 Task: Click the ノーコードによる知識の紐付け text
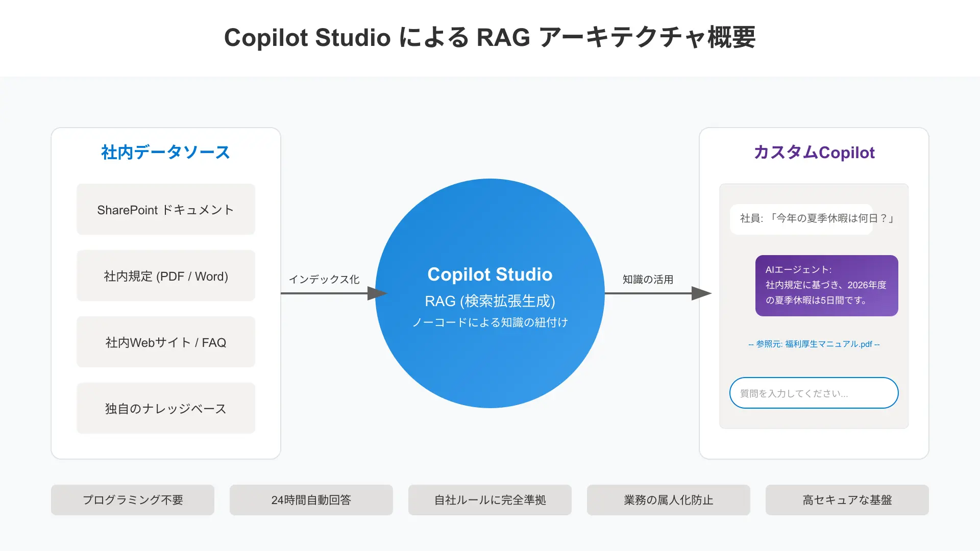click(x=490, y=322)
